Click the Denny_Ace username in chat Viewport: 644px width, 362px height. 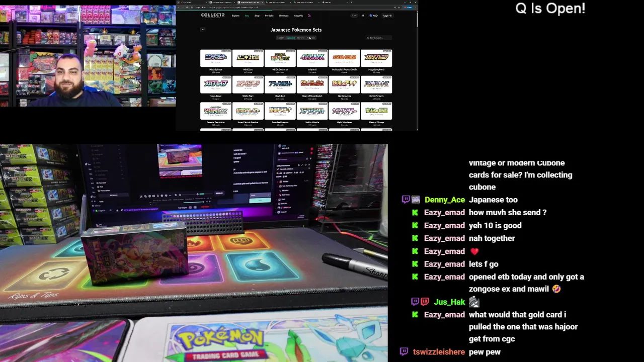(446, 200)
